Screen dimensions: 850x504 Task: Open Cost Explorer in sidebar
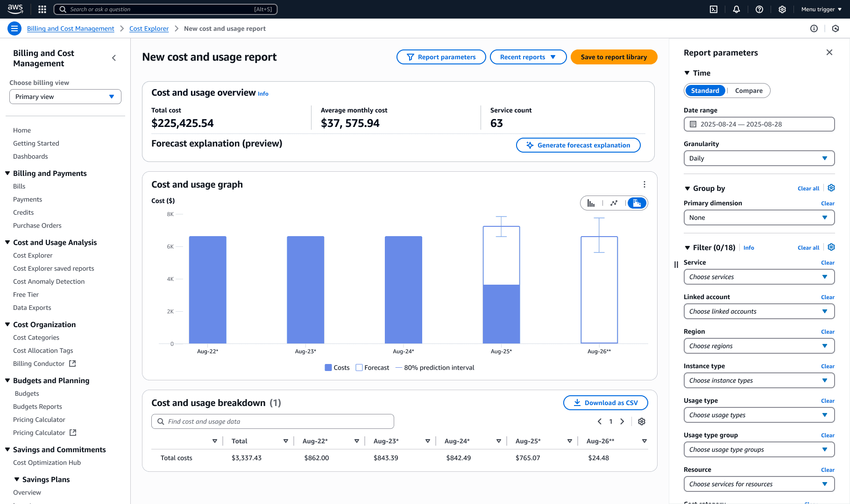pyautogui.click(x=33, y=255)
